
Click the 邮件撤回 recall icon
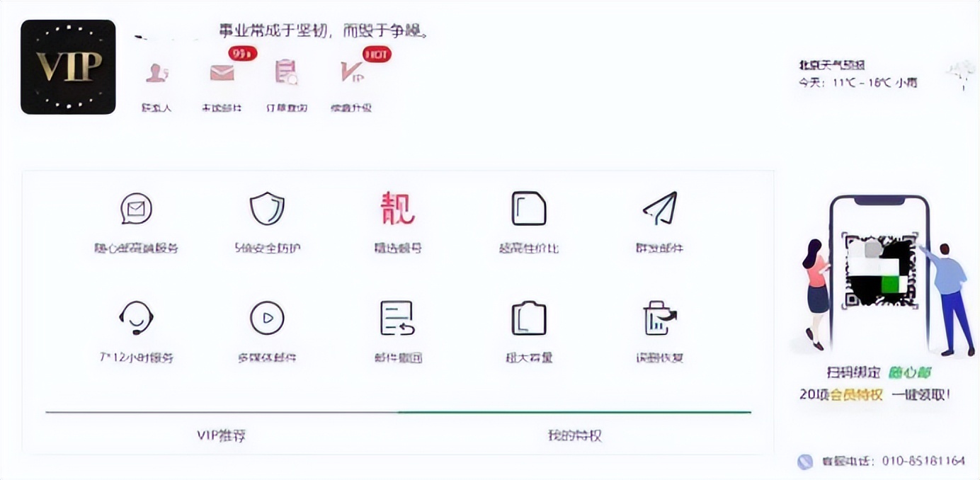[x=397, y=318]
